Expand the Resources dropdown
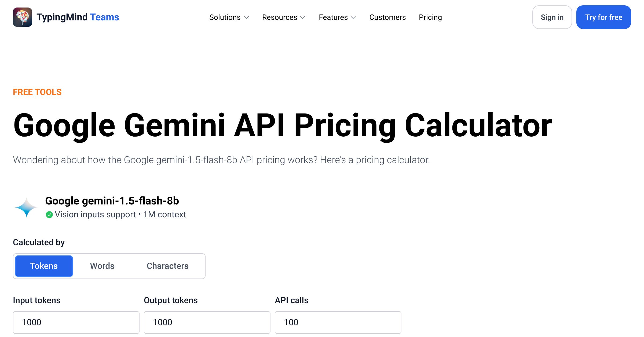The width and height of the screenshot is (644, 337). [x=284, y=17]
